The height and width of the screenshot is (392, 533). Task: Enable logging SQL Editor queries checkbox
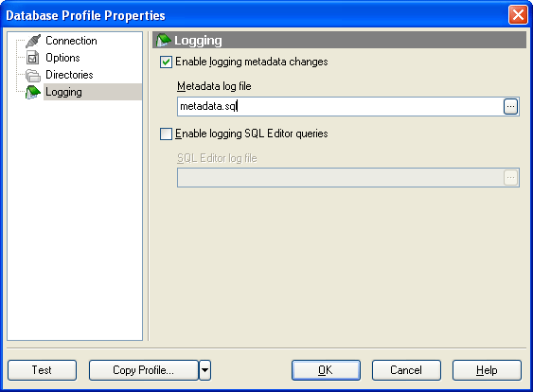coord(166,134)
